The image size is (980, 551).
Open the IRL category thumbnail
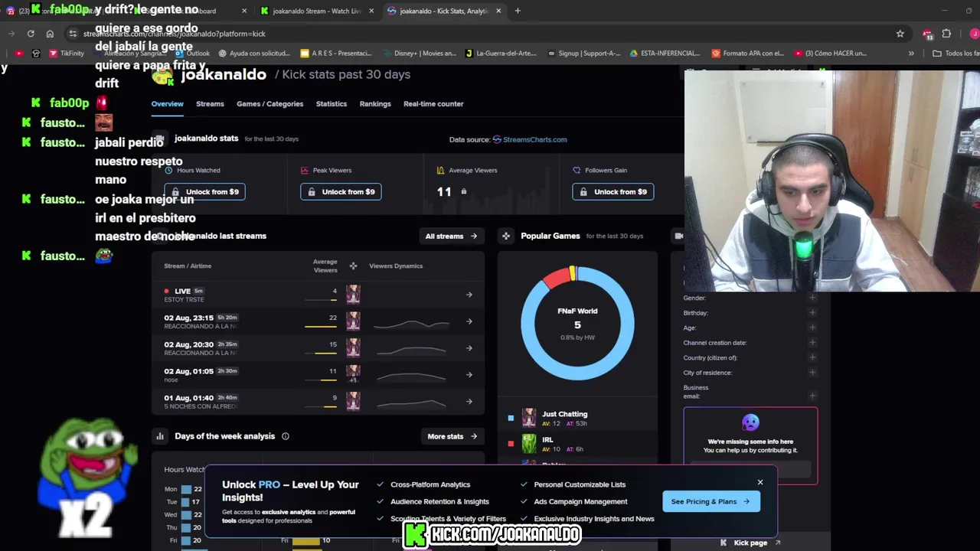(529, 444)
